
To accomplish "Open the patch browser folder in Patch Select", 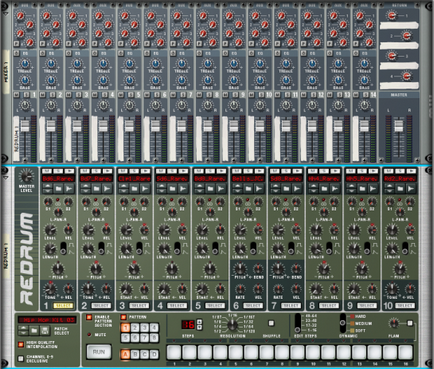I will pyautogui.click(x=34, y=330).
